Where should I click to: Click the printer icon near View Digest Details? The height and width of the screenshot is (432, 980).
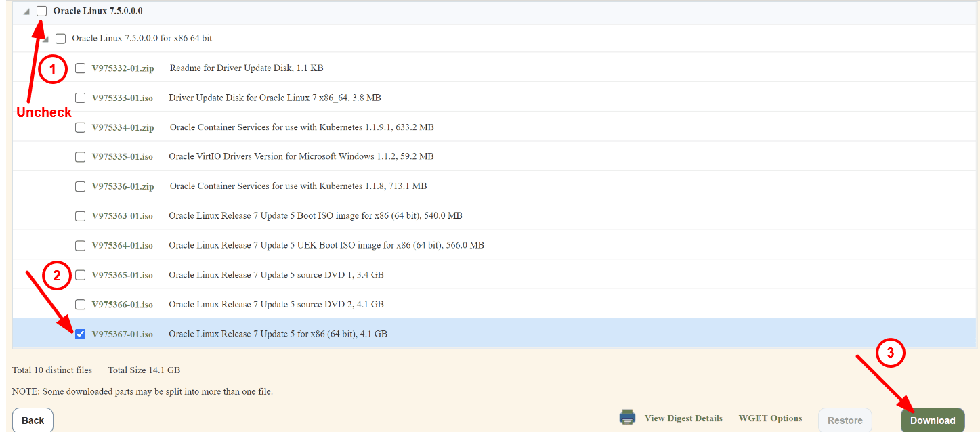click(x=626, y=418)
